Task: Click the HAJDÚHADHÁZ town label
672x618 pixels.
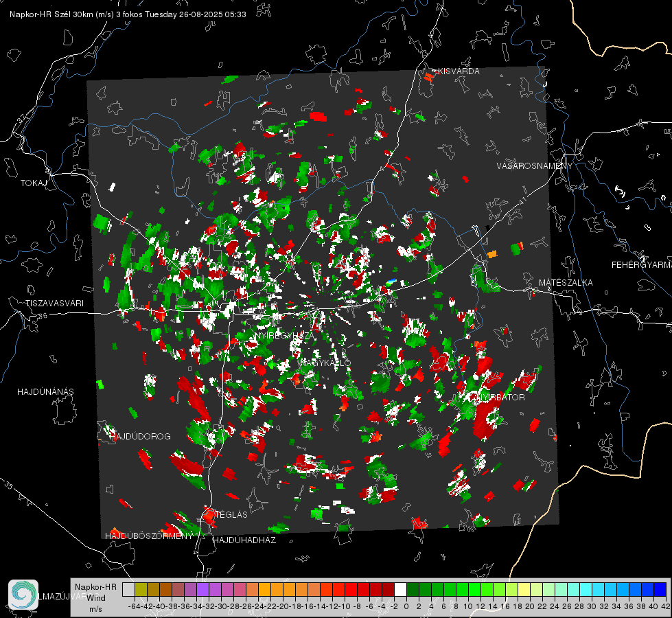Action: pos(244,540)
